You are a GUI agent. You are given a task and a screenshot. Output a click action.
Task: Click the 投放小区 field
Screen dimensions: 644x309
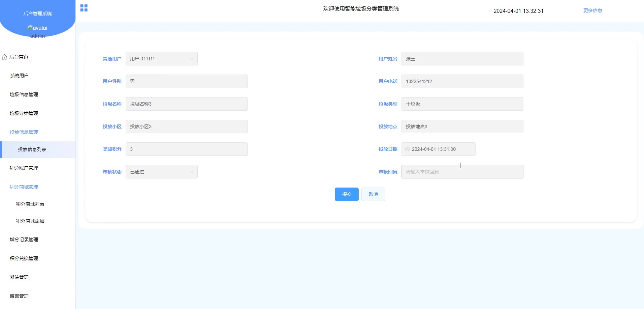click(x=187, y=127)
